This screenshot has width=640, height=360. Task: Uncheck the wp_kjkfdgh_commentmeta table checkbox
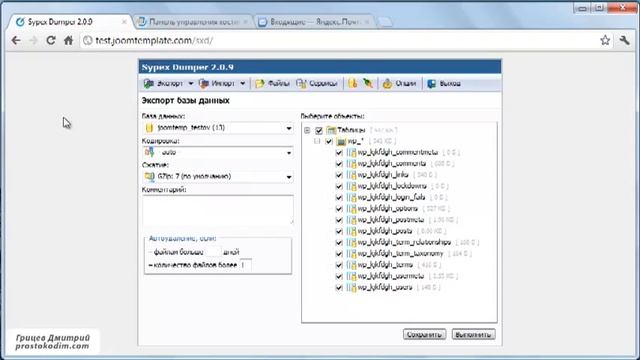point(339,153)
